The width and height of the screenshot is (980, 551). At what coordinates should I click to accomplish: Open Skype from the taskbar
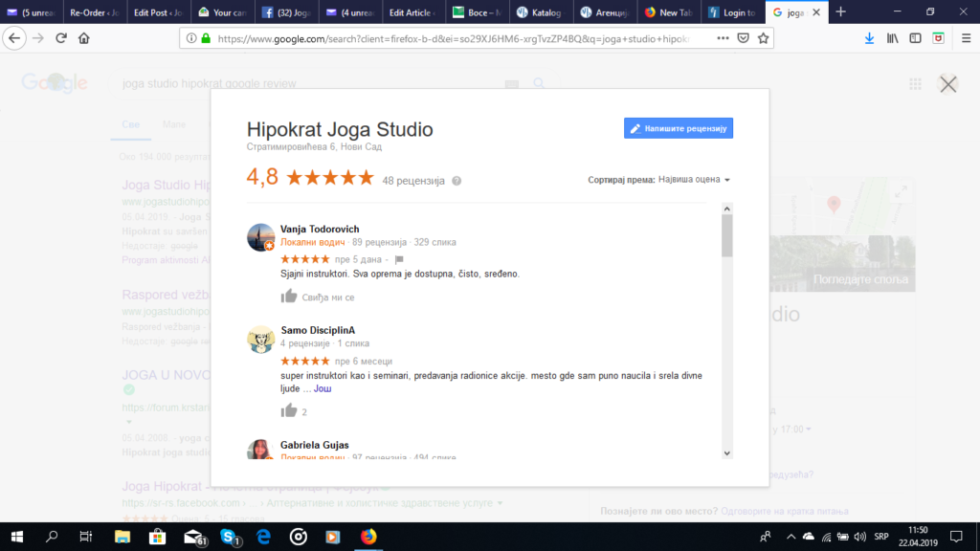tap(230, 537)
